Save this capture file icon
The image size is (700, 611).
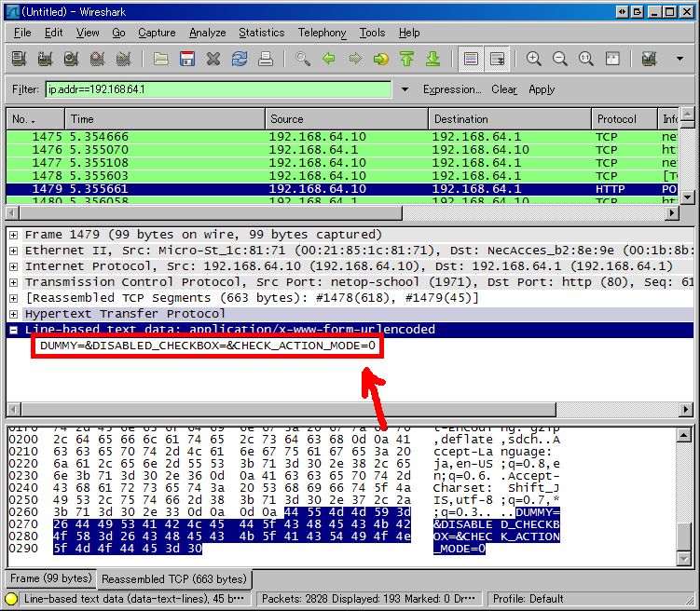pos(187,59)
